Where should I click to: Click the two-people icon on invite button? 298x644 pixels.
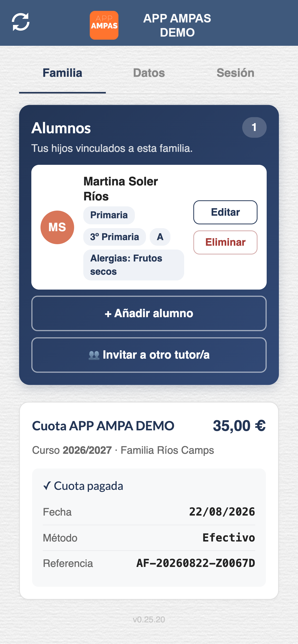(94, 355)
